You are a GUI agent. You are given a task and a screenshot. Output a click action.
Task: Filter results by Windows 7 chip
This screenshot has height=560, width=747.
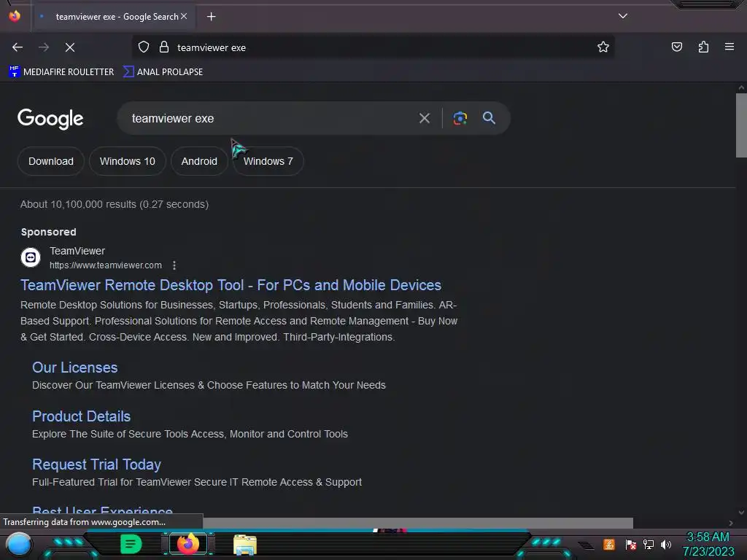268,161
